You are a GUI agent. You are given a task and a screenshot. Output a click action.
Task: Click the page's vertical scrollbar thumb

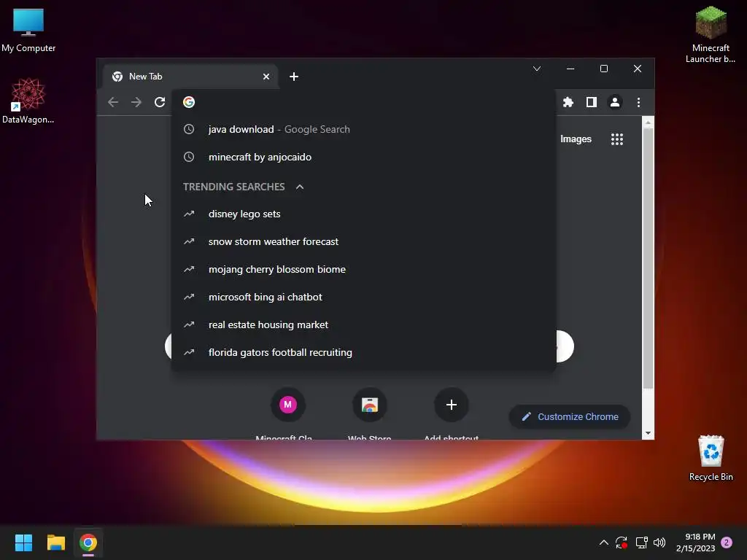(x=648, y=258)
